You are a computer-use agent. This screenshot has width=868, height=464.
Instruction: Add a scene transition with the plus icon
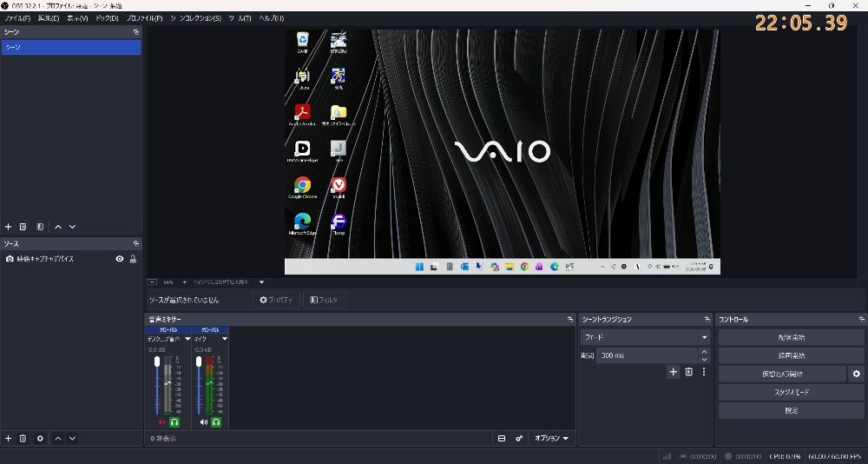click(674, 372)
